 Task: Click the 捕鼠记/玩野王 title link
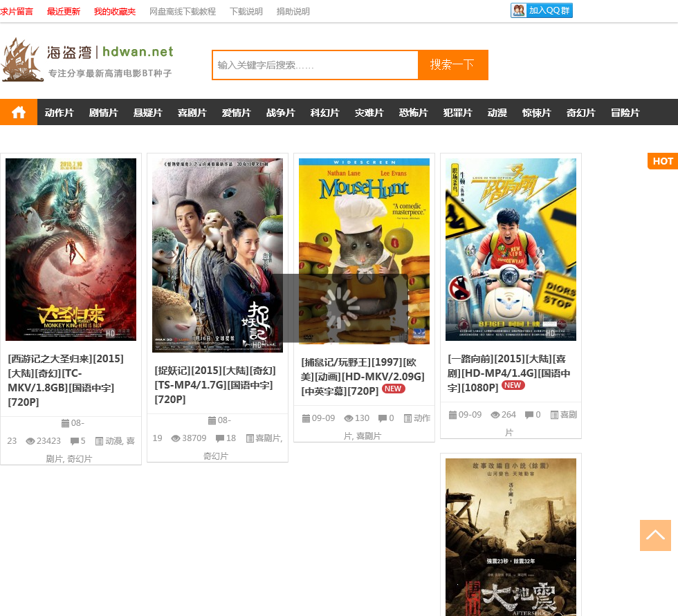pos(363,377)
